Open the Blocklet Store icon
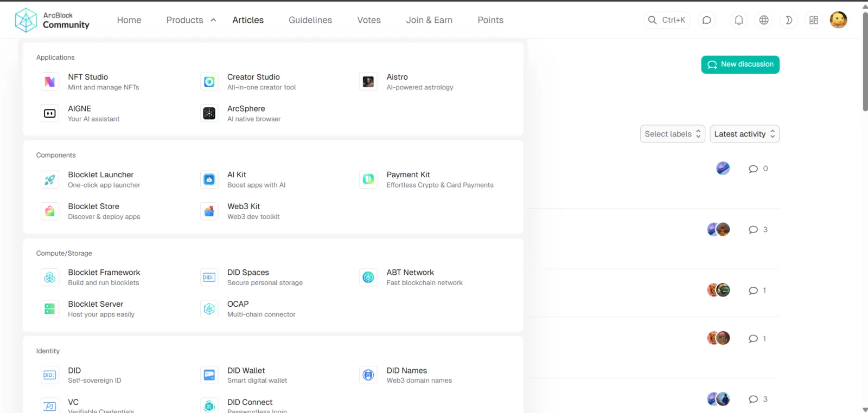The height and width of the screenshot is (413, 868). (x=50, y=211)
